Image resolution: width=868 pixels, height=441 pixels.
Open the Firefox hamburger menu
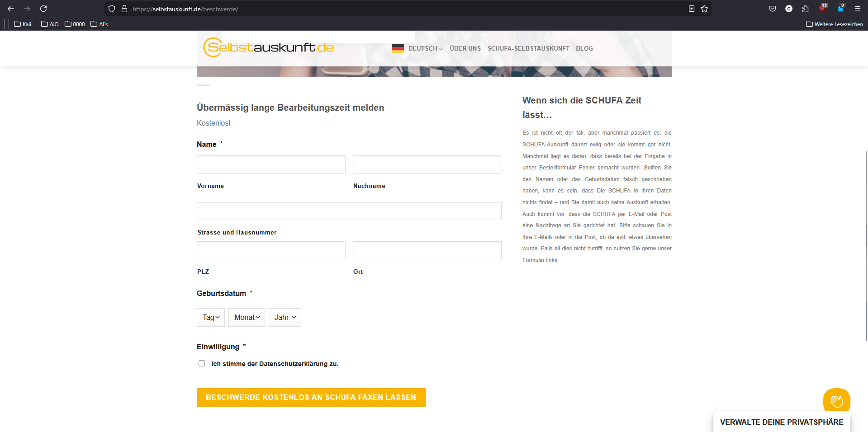coord(857,9)
